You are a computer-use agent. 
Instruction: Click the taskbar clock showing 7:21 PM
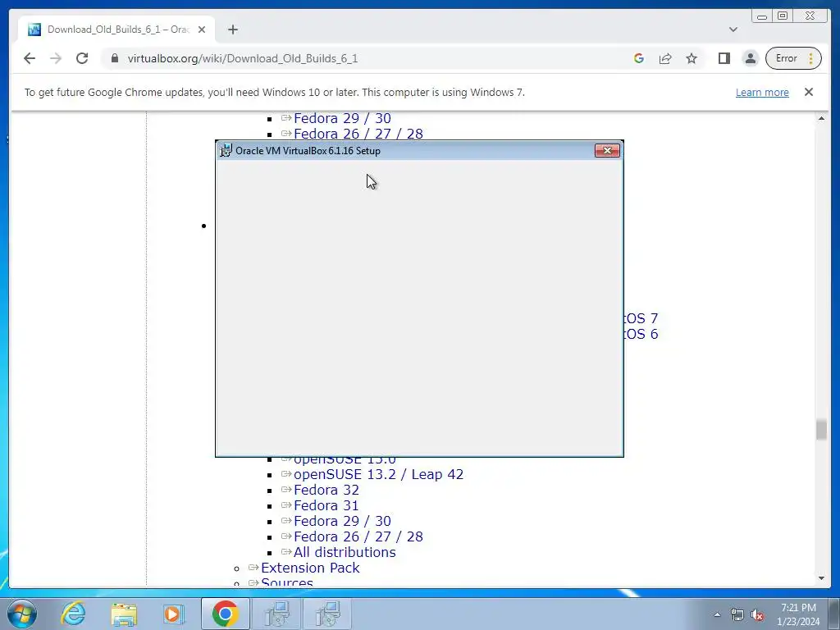[x=798, y=614]
